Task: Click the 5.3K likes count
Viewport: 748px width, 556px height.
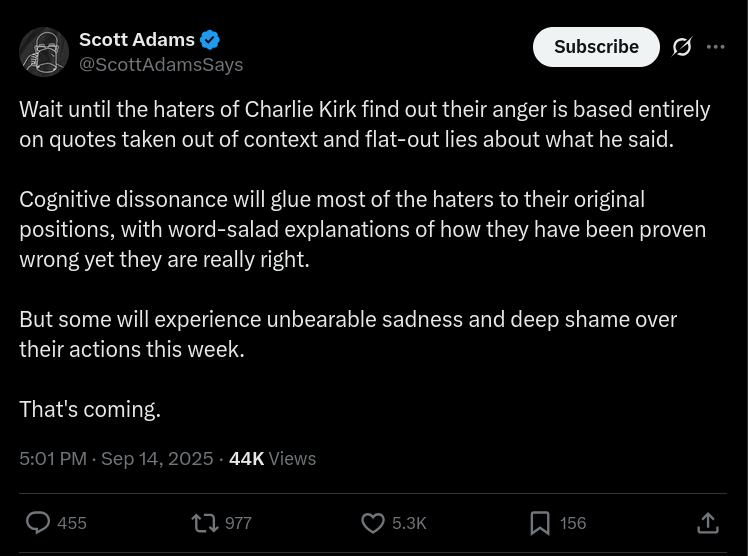Action: (x=409, y=523)
